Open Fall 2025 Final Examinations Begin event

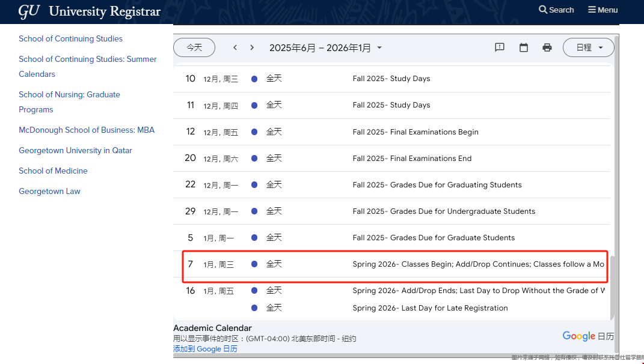pyautogui.click(x=416, y=132)
